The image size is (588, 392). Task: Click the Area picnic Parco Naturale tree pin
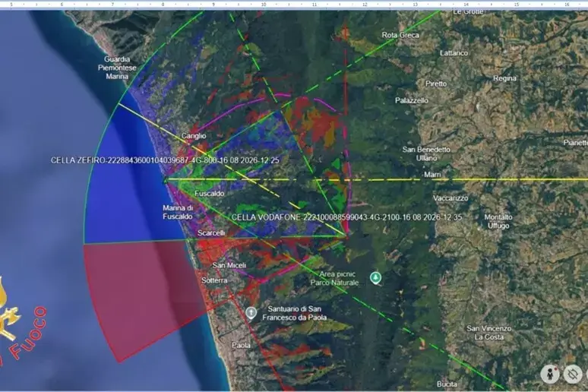[x=376, y=278]
